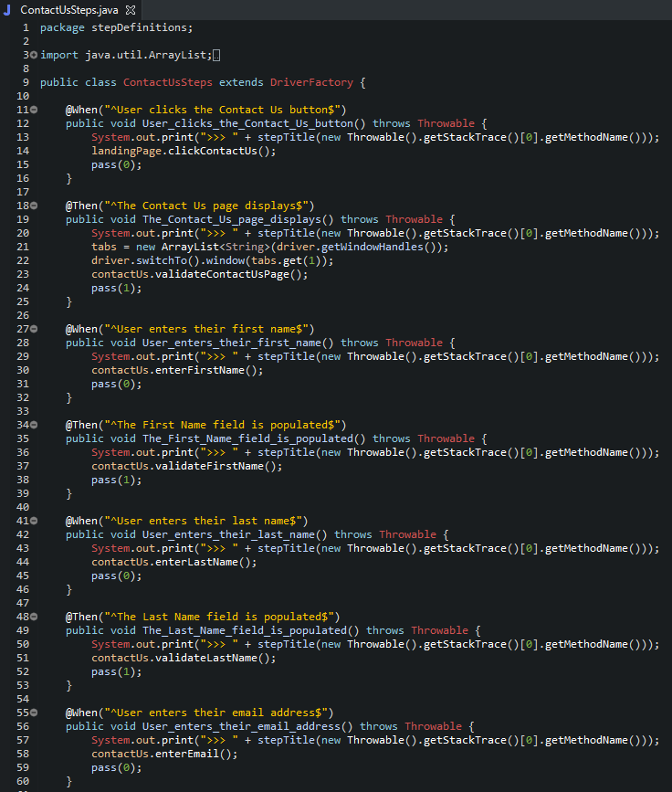672x792 pixels.
Task: Click line number 23 in the gutter
Action: [23, 274]
